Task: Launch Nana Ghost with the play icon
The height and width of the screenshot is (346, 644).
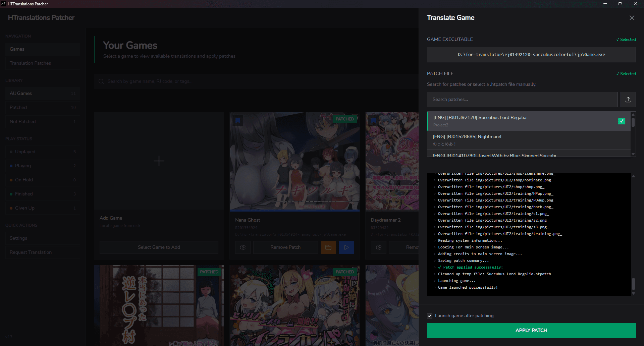Action: 346,247
